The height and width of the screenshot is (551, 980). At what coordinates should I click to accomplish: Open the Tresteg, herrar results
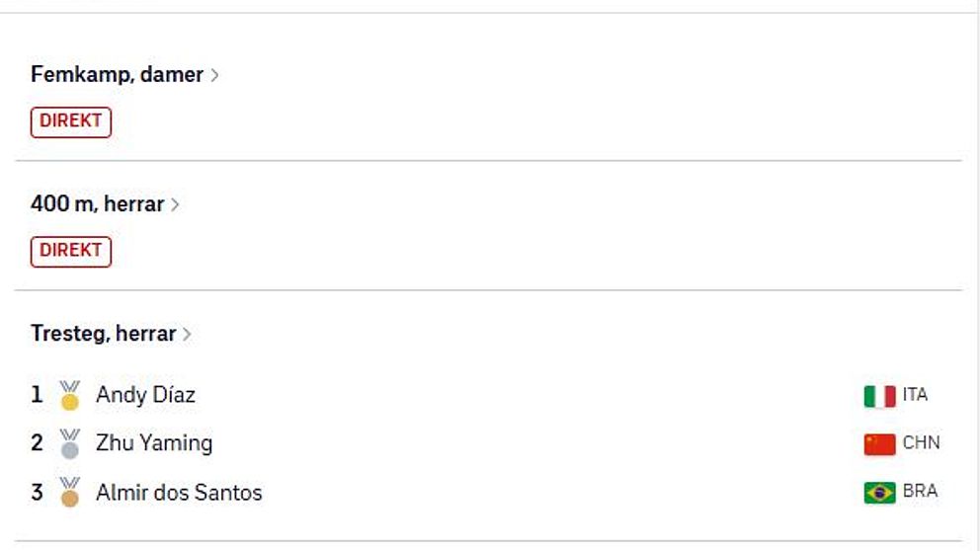(103, 333)
